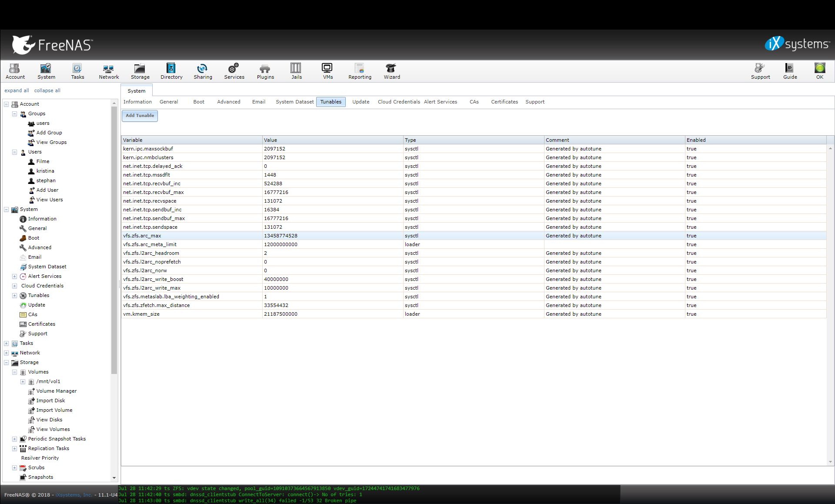This screenshot has height=504, width=835.
Task: Open the Reporting toolbar icon
Action: point(360,71)
